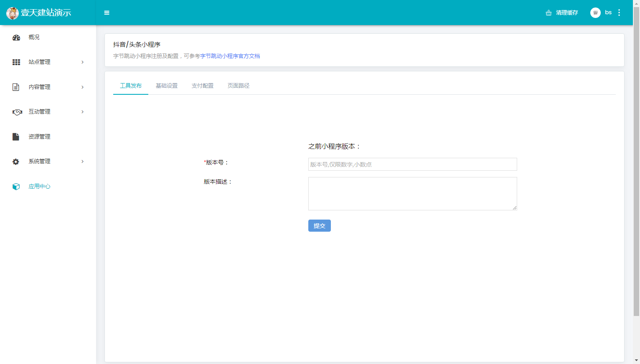Click the 应用中心 cube icon
The height and width of the screenshot is (364, 640).
tap(16, 186)
